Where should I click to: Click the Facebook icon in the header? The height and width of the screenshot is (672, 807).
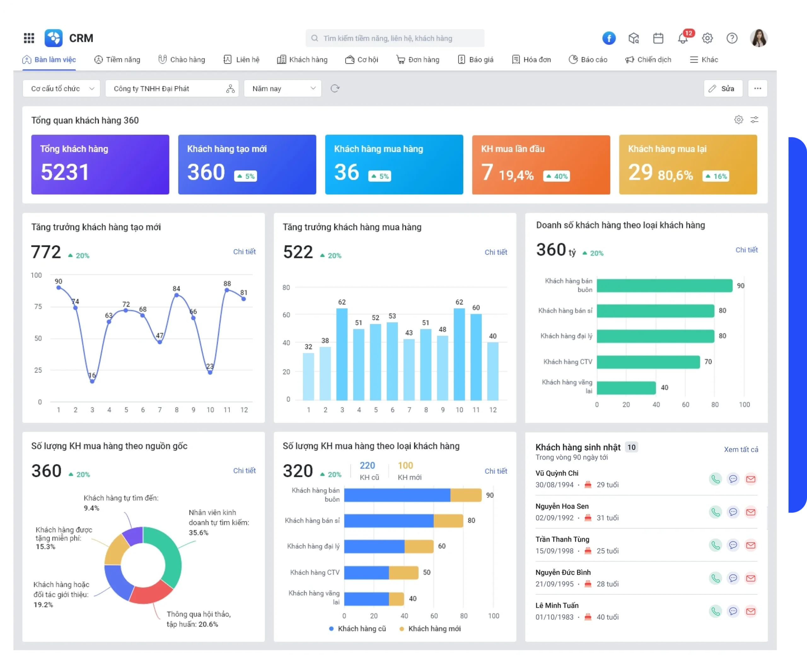609,38
